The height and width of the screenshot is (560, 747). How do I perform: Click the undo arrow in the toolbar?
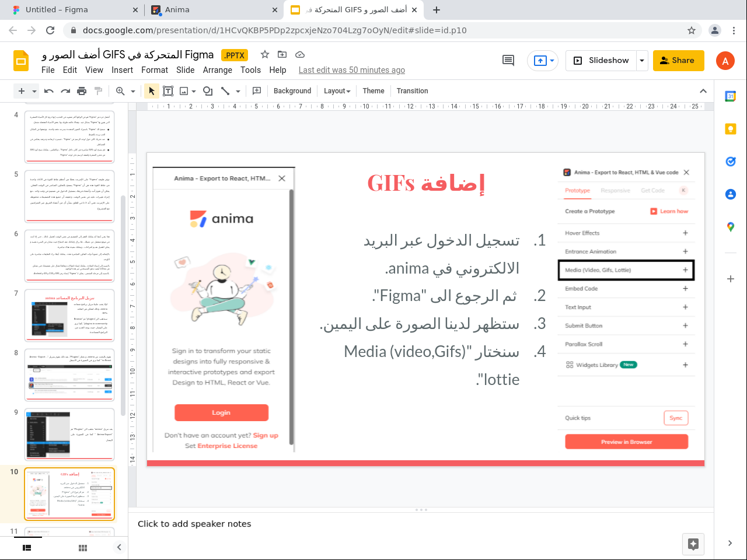[x=49, y=91]
